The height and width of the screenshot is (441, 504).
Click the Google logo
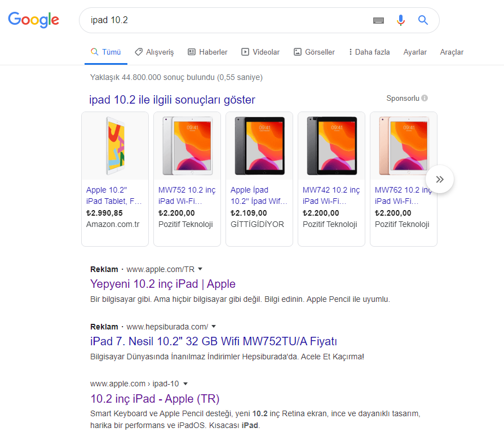[33, 20]
